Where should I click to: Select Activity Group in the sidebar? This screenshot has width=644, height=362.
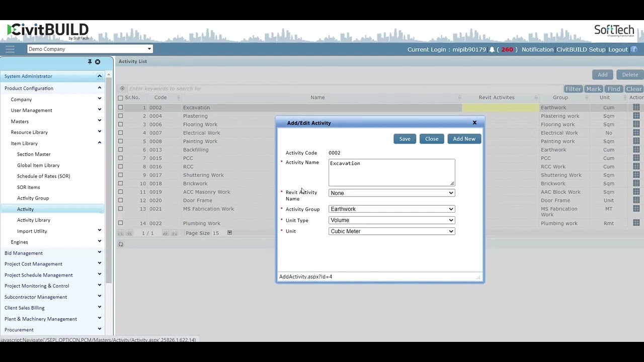[x=33, y=198]
